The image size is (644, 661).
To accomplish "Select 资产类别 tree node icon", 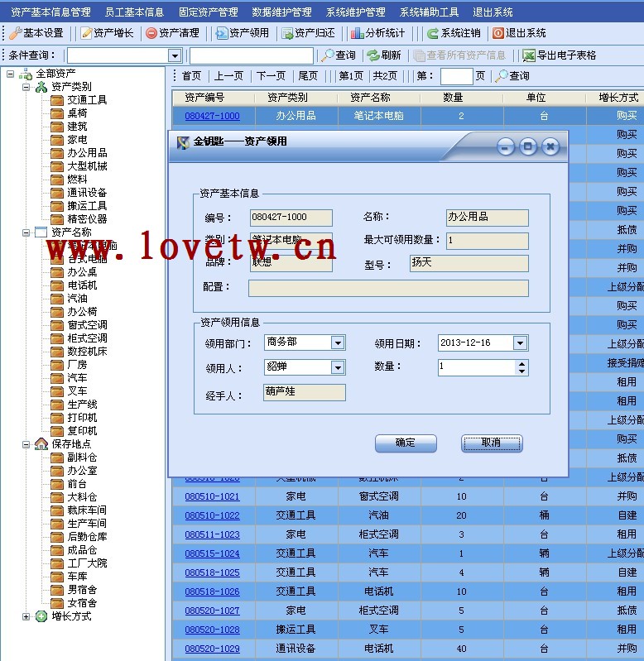I will (41, 87).
